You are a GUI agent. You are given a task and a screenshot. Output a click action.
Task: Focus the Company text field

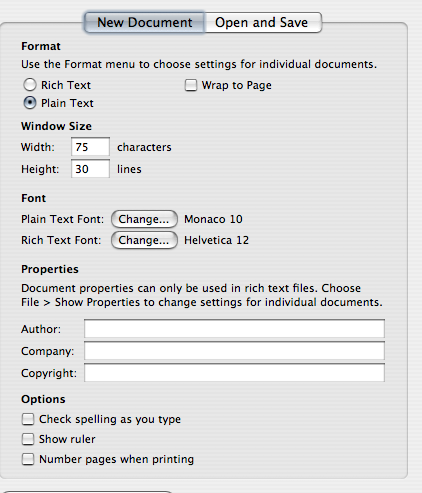click(234, 351)
